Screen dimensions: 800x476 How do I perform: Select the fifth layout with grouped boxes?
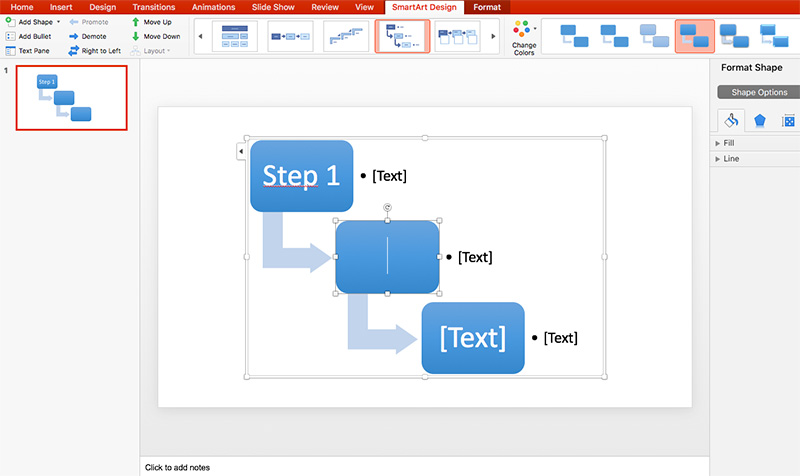[458, 36]
